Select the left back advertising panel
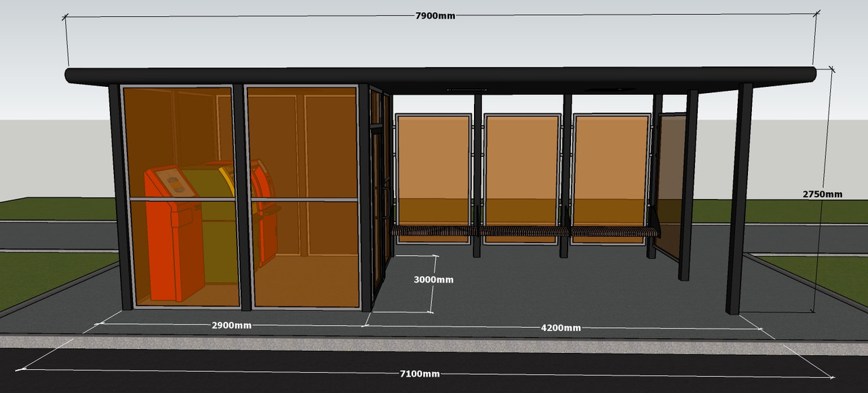The width and height of the screenshot is (868, 393). 433,163
